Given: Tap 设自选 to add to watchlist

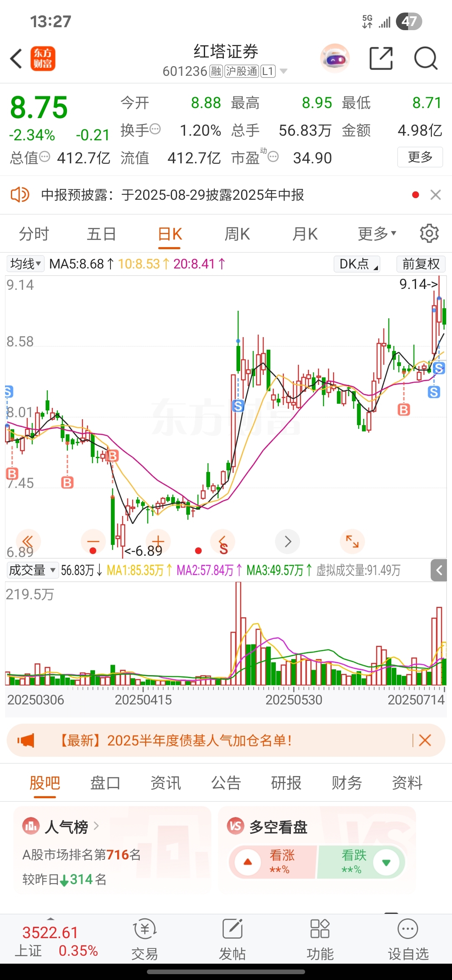Looking at the screenshot, I should tap(408, 940).
